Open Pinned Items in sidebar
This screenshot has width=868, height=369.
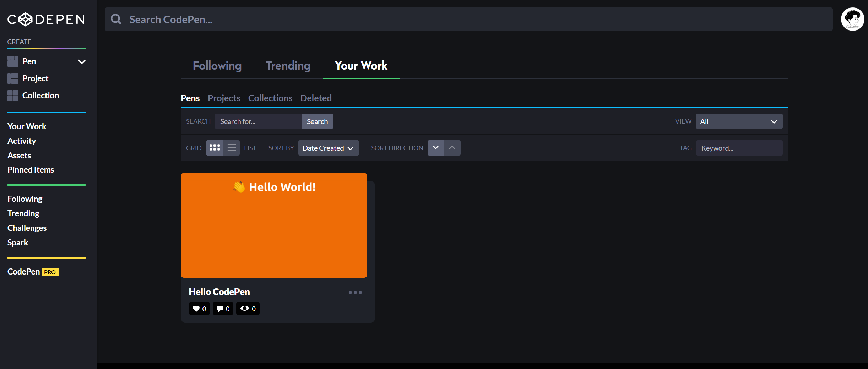[x=31, y=170]
